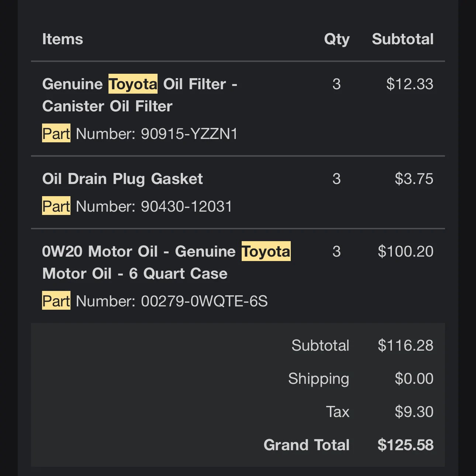Screen dimensions: 476x476
Task: Click the Tax $9.30 amount
Action: (x=414, y=412)
